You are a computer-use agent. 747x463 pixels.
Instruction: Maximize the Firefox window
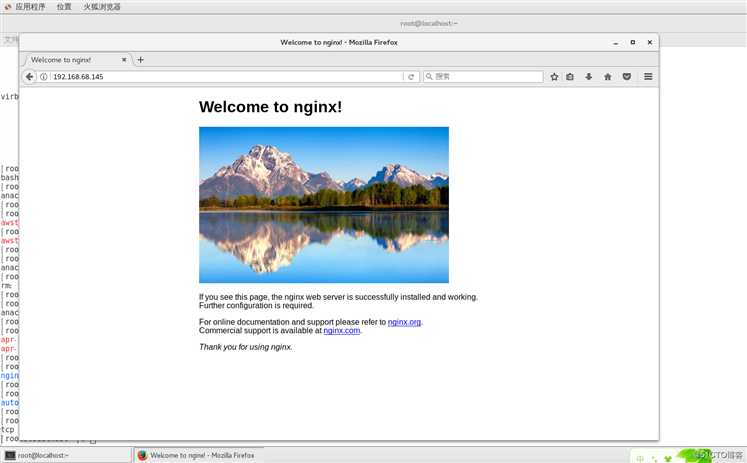(633, 42)
